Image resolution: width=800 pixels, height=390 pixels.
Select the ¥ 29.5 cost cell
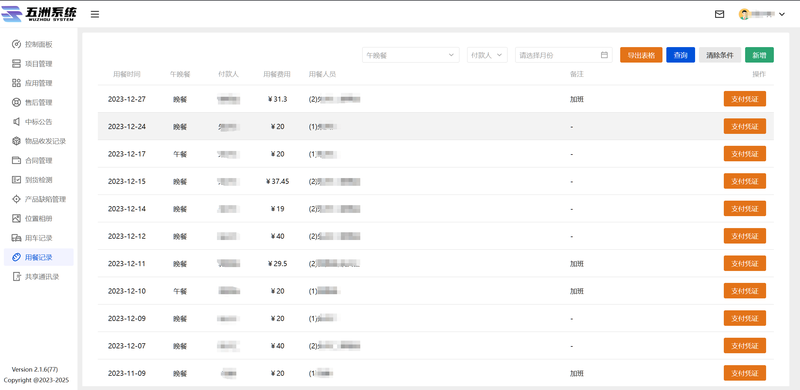277,263
